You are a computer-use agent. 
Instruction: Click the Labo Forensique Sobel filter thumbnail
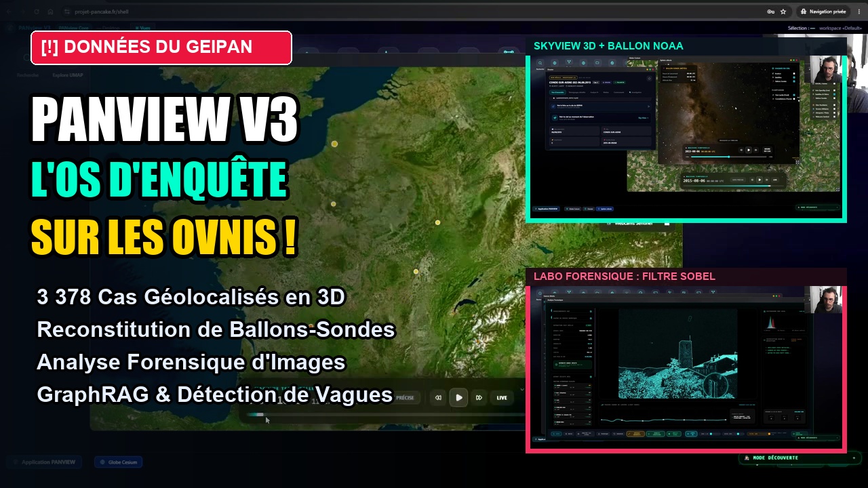686,361
